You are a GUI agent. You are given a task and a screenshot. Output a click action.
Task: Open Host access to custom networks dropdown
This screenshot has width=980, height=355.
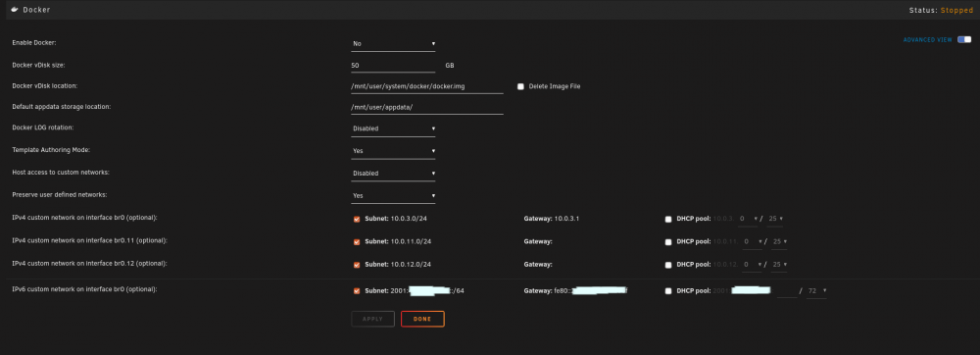[393, 174]
